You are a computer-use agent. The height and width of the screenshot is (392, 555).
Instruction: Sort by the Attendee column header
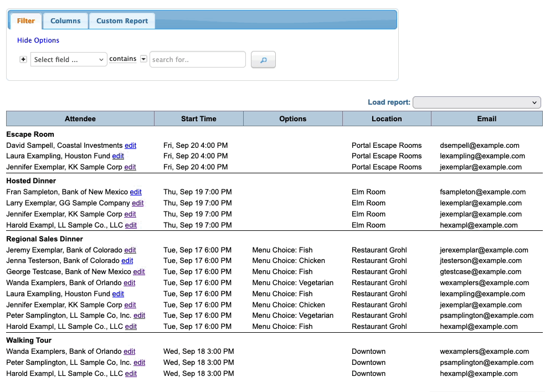point(80,118)
